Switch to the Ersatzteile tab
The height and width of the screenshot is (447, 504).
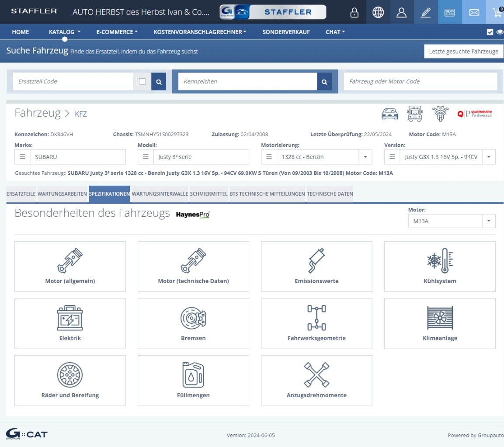tap(21, 194)
